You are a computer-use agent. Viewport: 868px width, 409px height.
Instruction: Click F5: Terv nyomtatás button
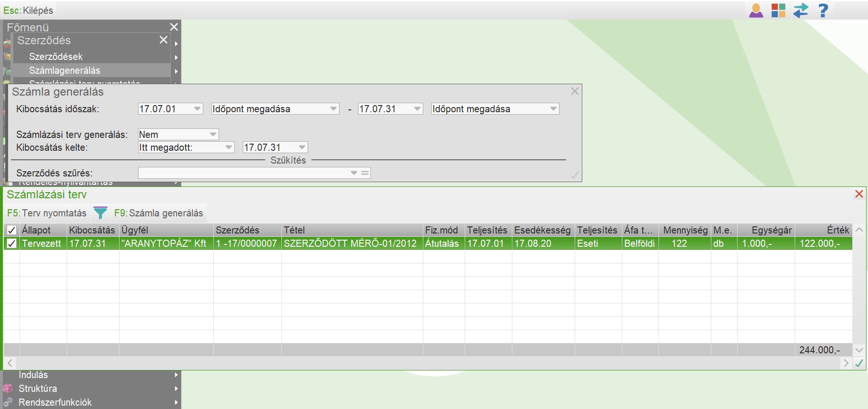[47, 213]
